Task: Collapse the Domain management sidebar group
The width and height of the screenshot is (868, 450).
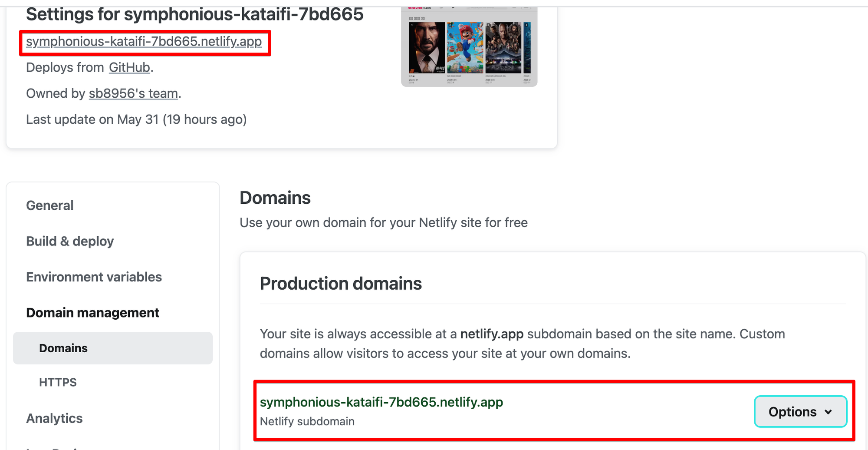Action: [92, 313]
